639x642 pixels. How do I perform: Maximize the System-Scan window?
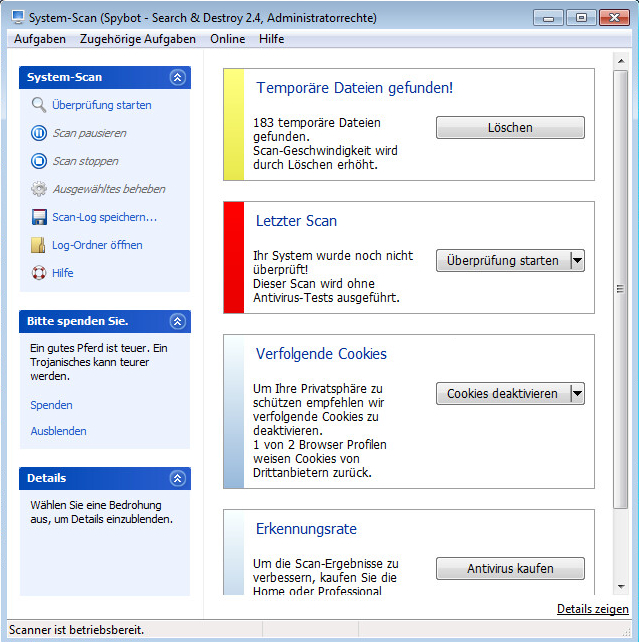pyautogui.click(x=581, y=18)
